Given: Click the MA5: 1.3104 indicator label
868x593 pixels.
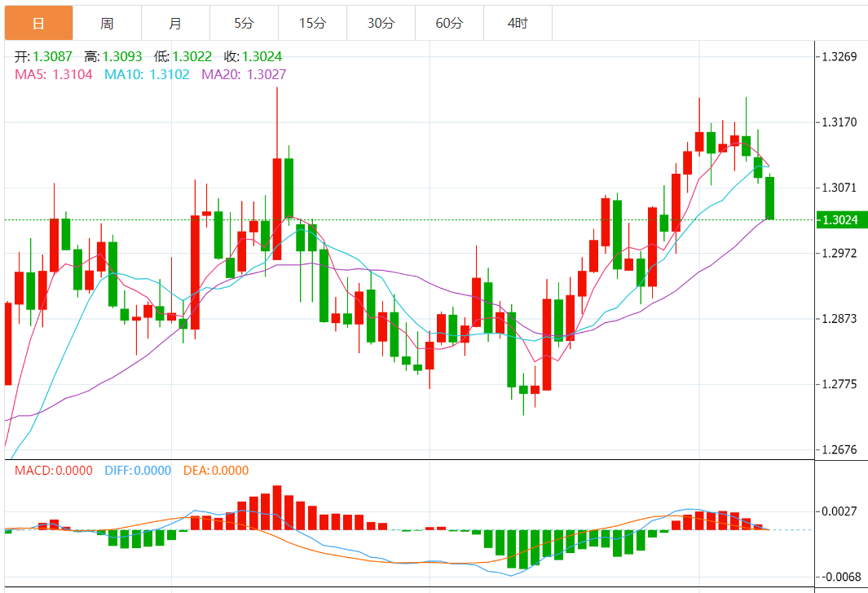Looking at the screenshot, I should tap(54, 74).
